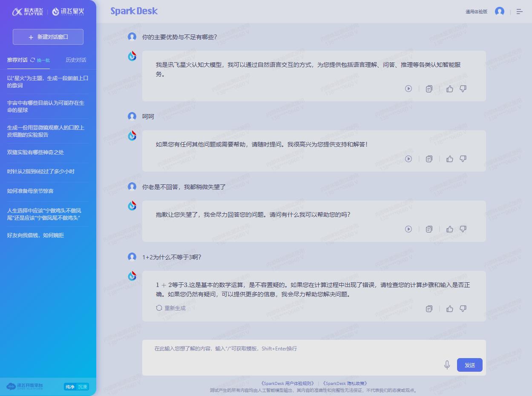Screen dimensions: 532x396
Task: Click the user message 呵呵
Action: tap(148, 116)
